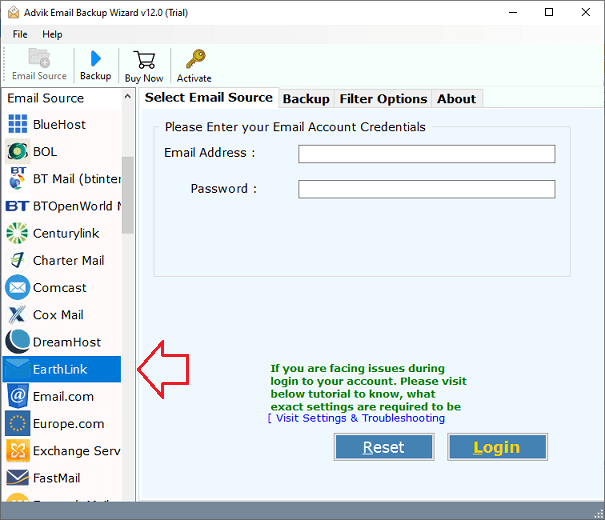Click the Reset button

pyautogui.click(x=384, y=447)
